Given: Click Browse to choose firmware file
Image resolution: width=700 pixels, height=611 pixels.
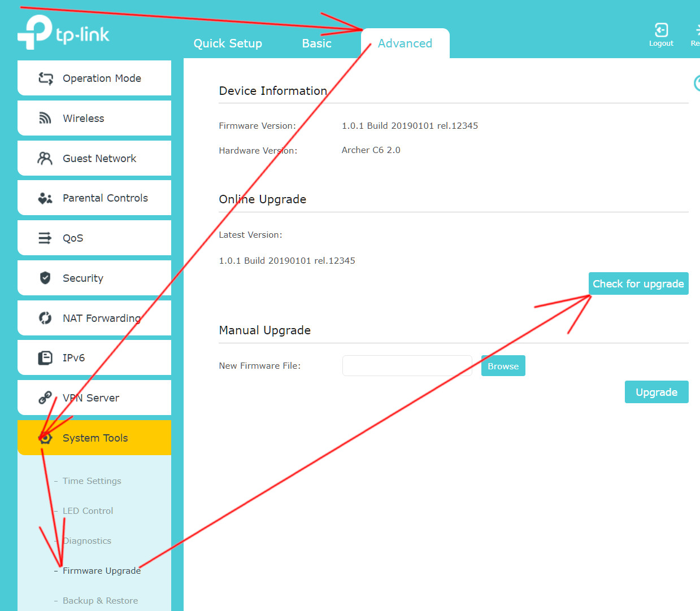Looking at the screenshot, I should [x=503, y=366].
